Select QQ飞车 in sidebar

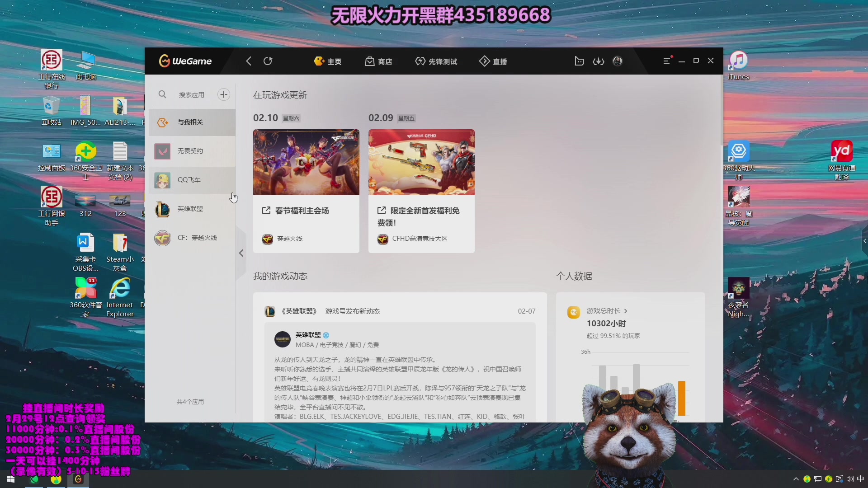[x=192, y=180]
